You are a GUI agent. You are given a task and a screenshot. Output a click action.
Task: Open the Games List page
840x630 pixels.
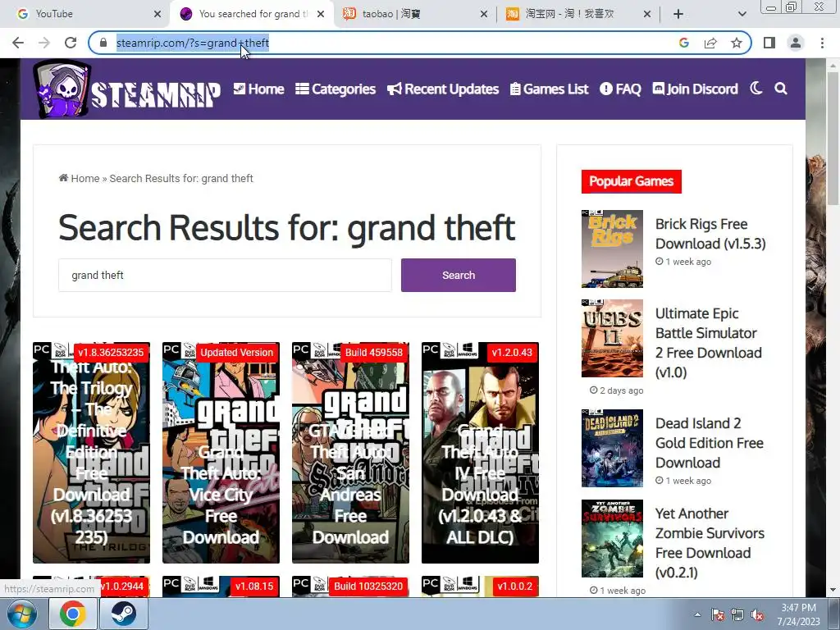pyautogui.click(x=549, y=89)
